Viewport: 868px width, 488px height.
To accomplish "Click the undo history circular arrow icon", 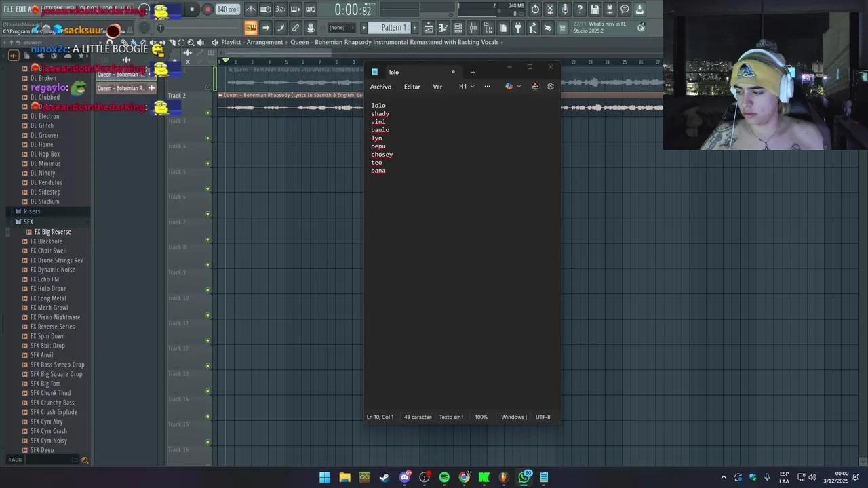I will click(x=535, y=9).
